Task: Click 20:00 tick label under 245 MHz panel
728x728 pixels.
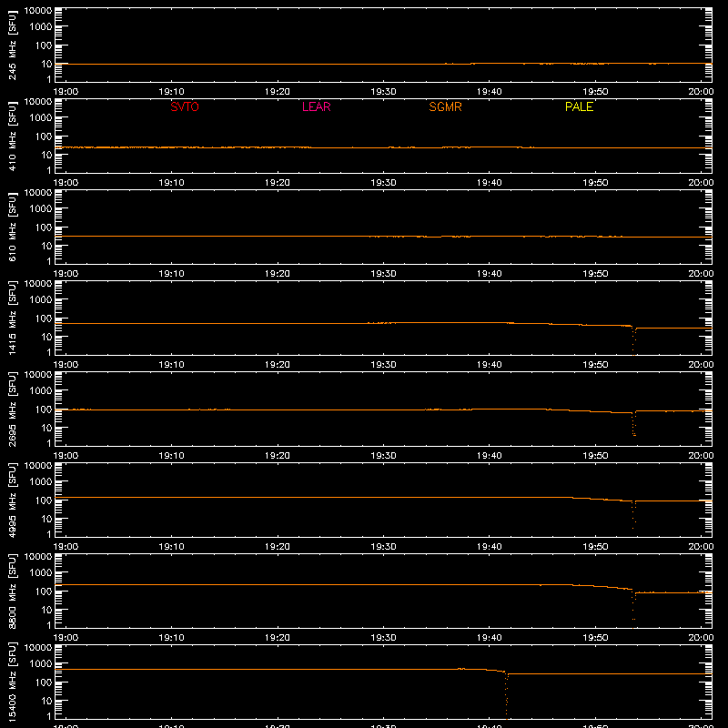Action: tap(701, 92)
